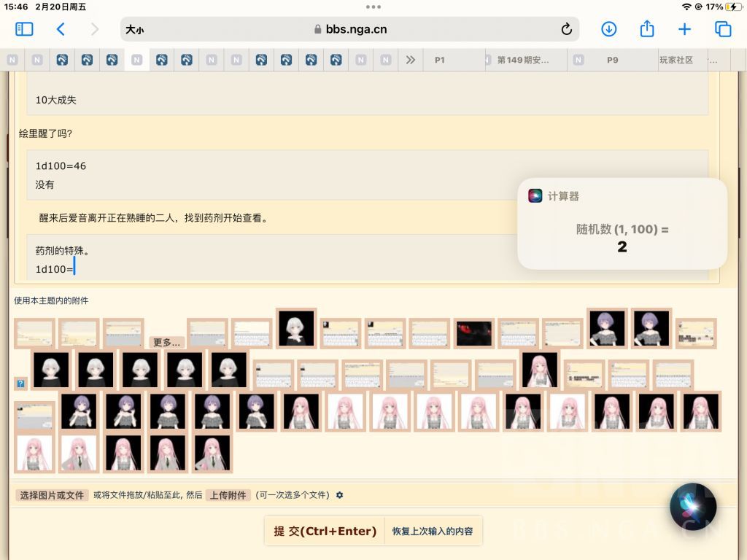Tap the share icon
This screenshot has height=560, width=747.
tap(646, 28)
